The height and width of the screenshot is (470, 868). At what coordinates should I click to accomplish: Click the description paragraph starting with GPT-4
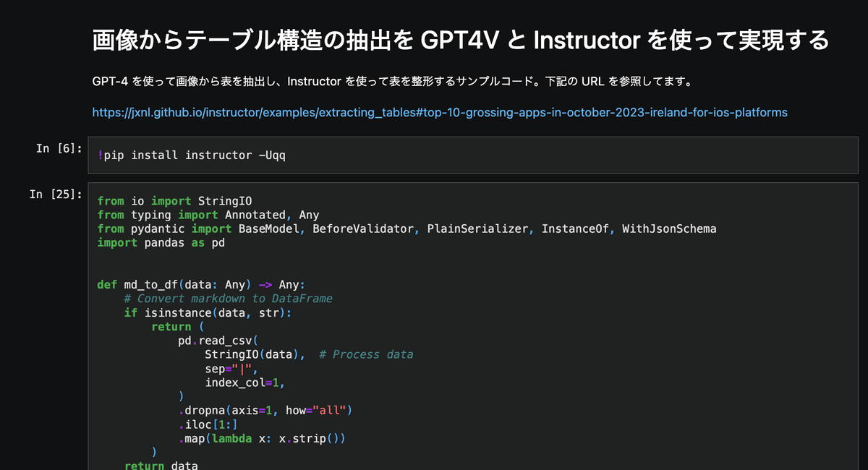coord(393,81)
